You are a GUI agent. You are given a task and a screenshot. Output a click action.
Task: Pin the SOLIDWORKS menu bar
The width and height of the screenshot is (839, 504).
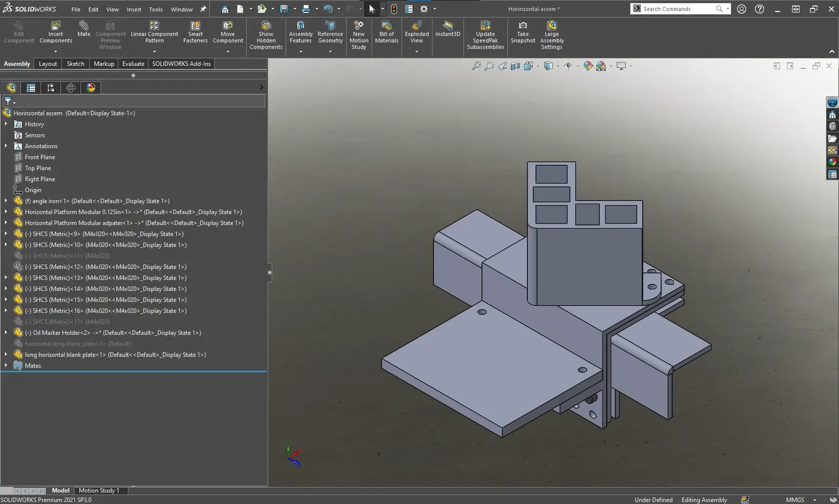pos(203,9)
